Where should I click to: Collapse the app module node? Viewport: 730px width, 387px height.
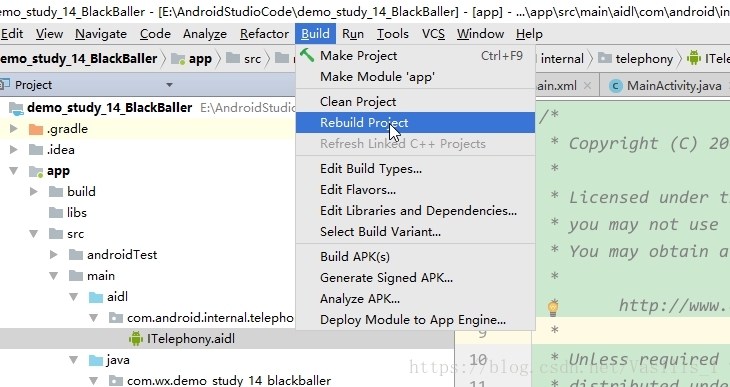(14, 170)
